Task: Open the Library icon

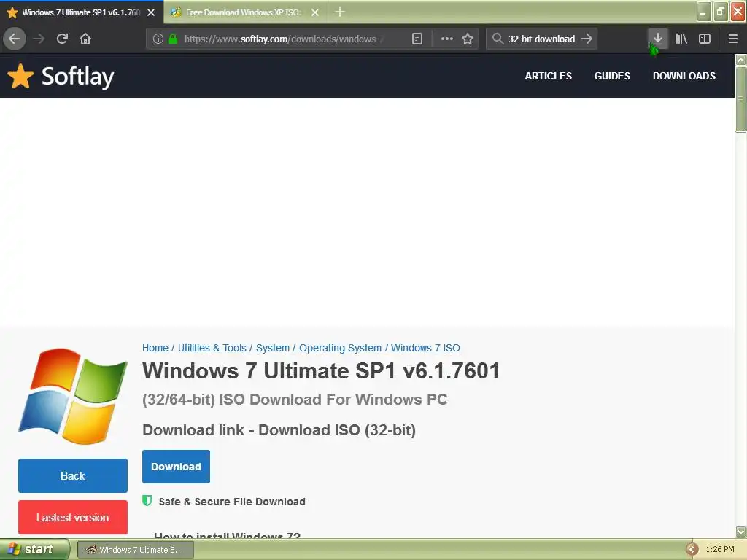Action: pos(681,39)
